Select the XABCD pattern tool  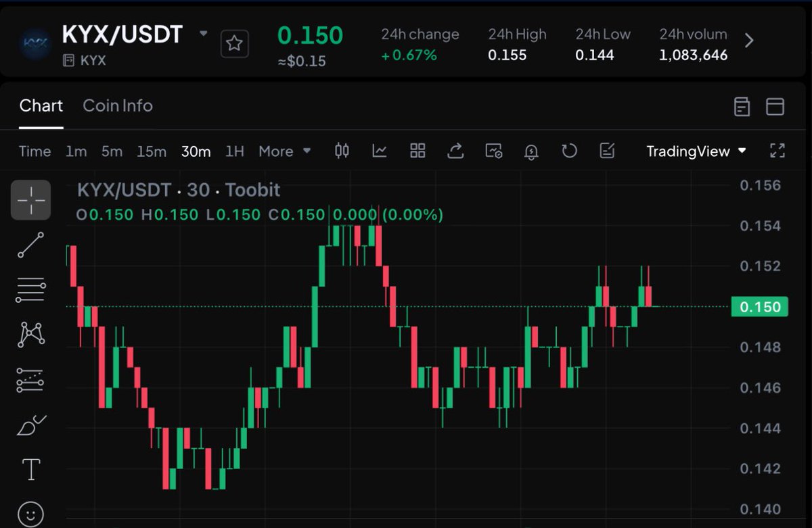coord(30,335)
